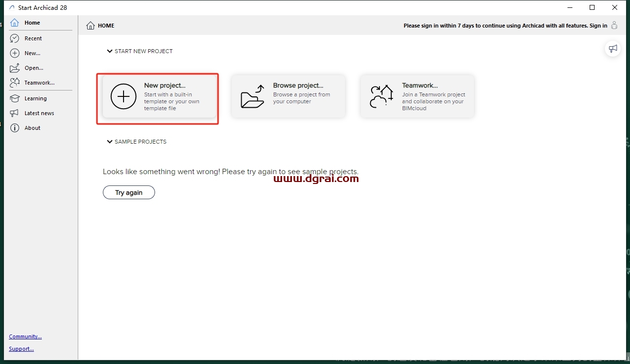Click the cloud house icon on Teamwork card
630x364 pixels.
coord(381,96)
